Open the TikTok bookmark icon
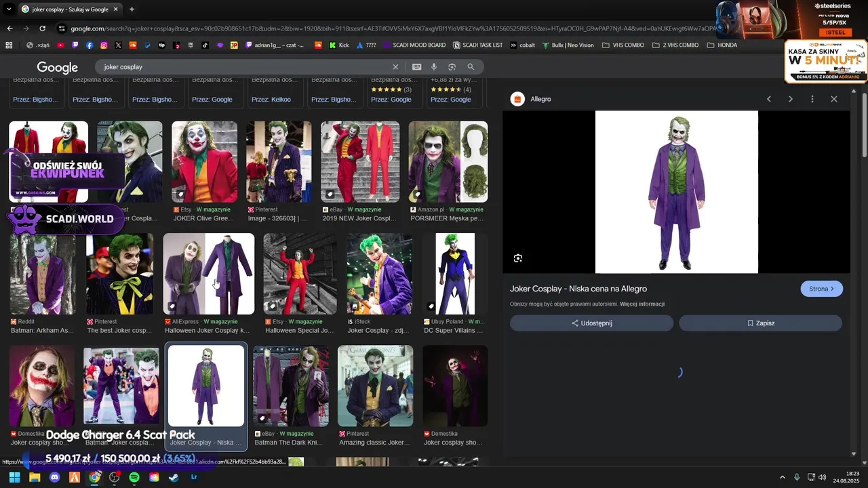868x488 pixels. click(x=205, y=45)
